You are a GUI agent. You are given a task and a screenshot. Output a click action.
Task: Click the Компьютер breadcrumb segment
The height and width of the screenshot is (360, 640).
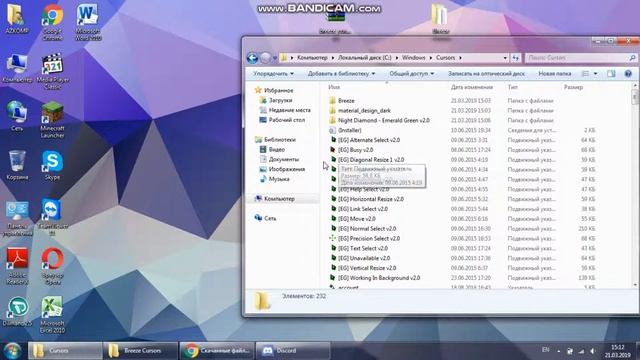[312, 58]
